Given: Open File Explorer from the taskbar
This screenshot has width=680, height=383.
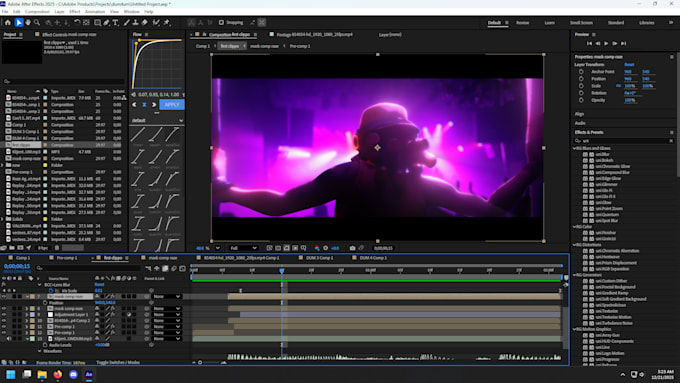Looking at the screenshot, I should point(42,374).
